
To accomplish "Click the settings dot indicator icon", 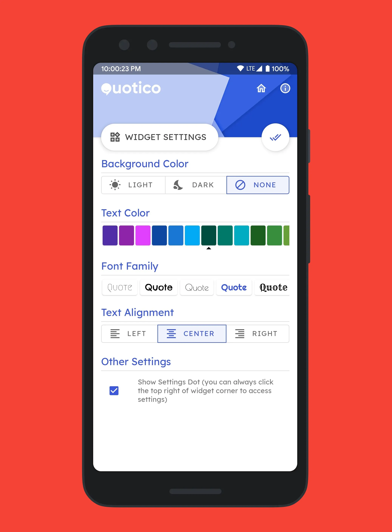I will pos(115,390).
